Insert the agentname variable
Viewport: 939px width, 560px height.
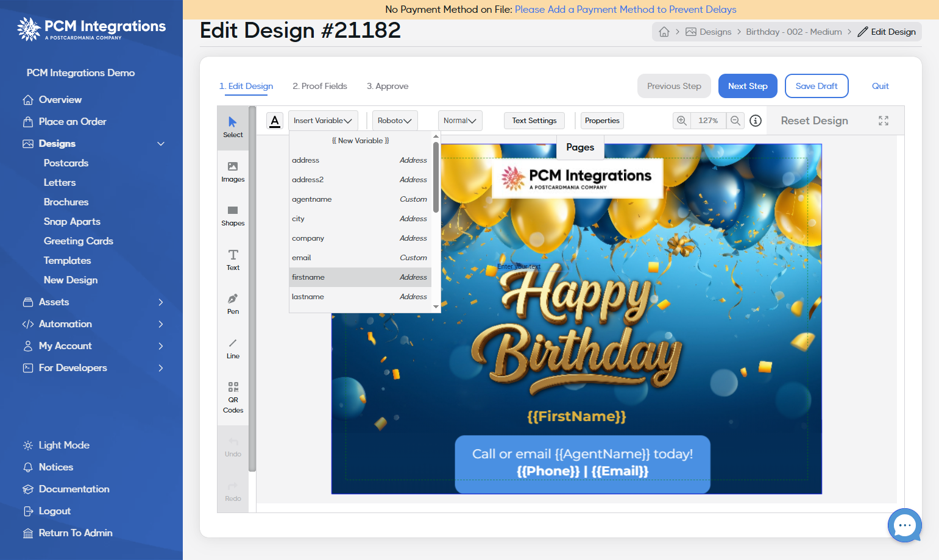360,199
